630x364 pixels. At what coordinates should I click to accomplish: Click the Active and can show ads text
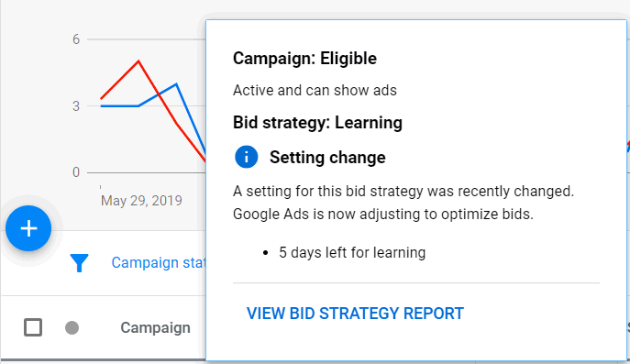315,91
